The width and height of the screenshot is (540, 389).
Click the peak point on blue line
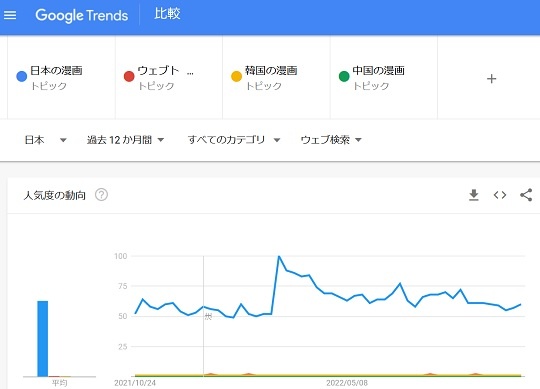279,256
